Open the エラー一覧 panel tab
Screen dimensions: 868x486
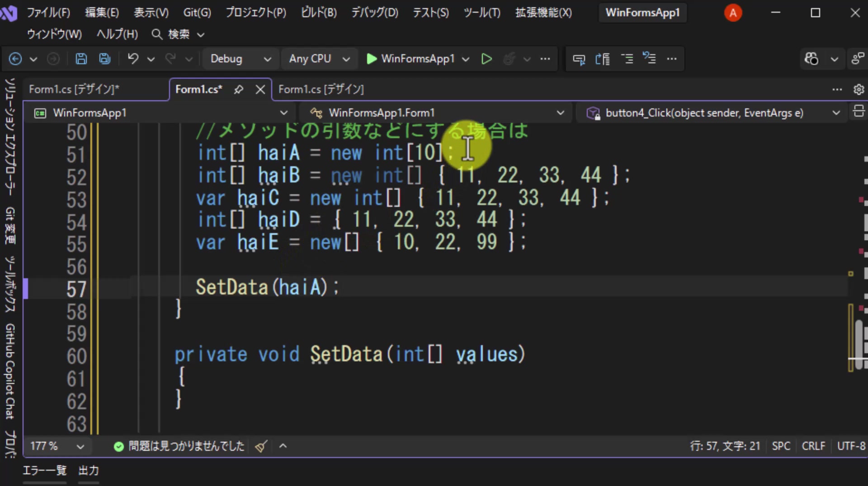44,471
